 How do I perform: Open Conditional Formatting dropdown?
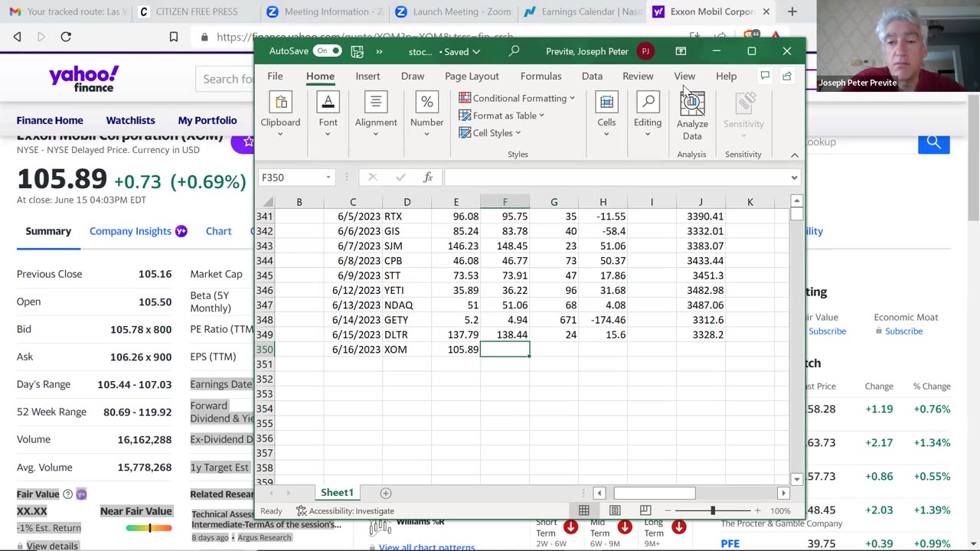click(x=517, y=98)
